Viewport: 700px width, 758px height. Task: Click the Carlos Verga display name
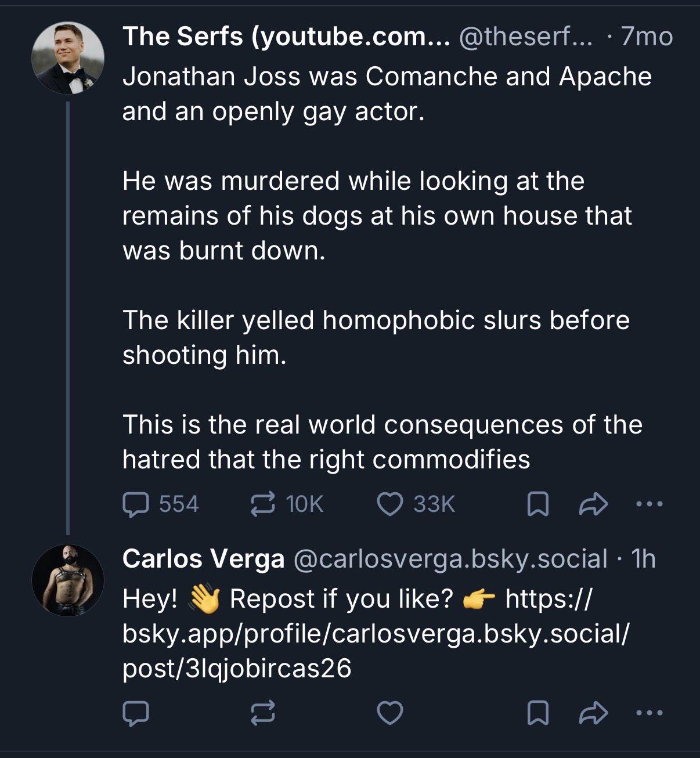click(203, 559)
